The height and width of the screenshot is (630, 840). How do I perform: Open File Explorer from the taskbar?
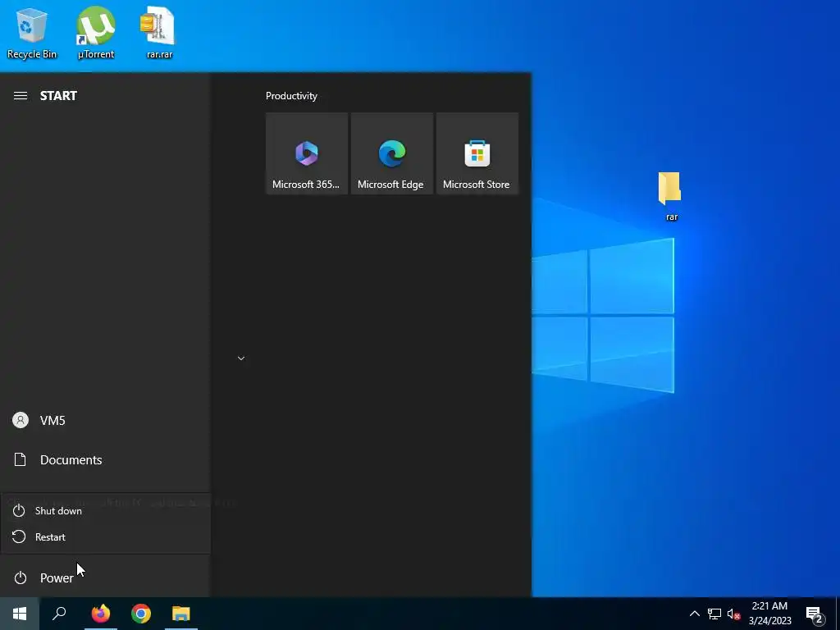pyautogui.click(x=181, y=614)
